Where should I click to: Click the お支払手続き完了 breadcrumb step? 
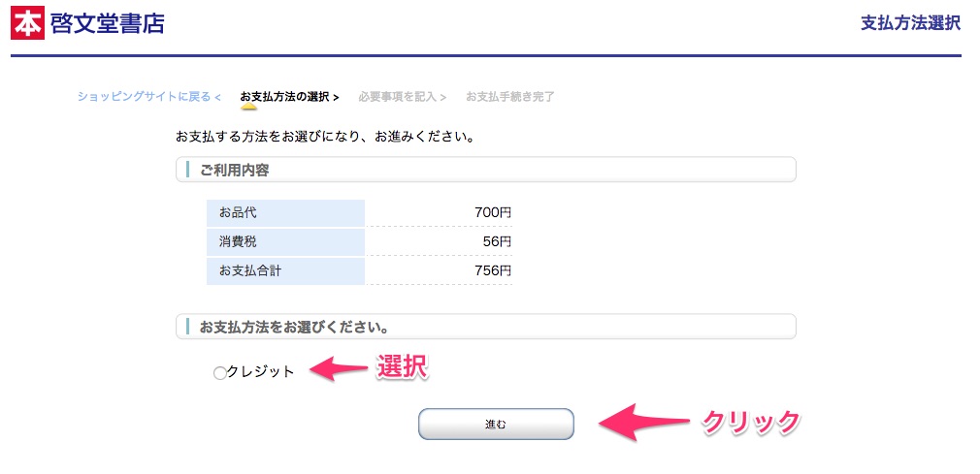coord(510,97)
